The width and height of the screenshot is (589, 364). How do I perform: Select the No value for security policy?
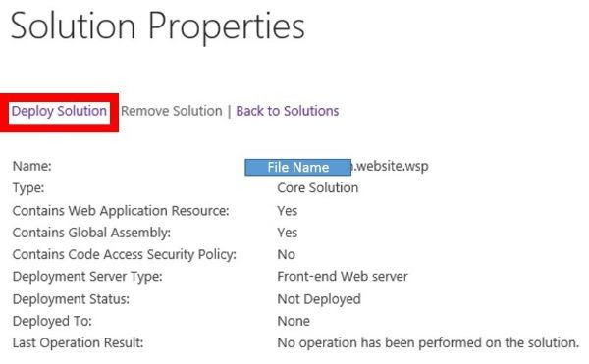287,254
